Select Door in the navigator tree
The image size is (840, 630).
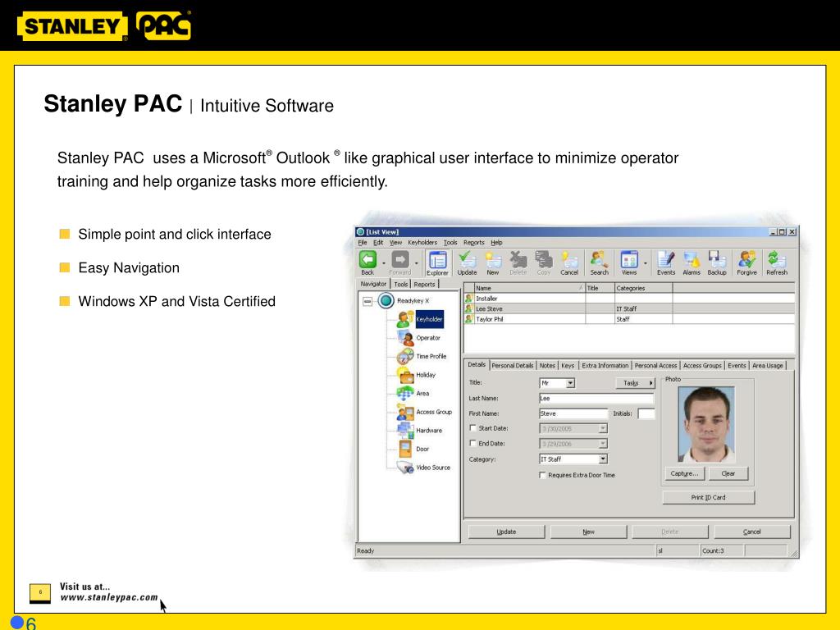[x=422, y=449]
